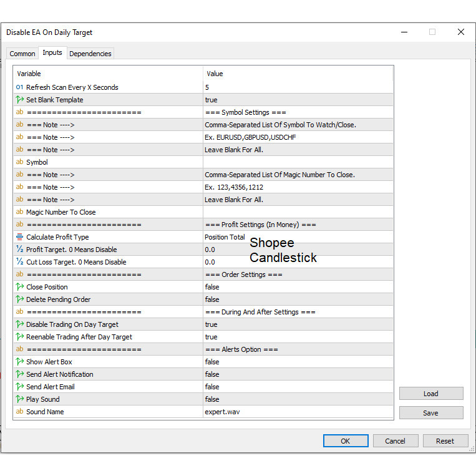Click the enum icon beside Calculate Profit Type

(x=19, y=237)
